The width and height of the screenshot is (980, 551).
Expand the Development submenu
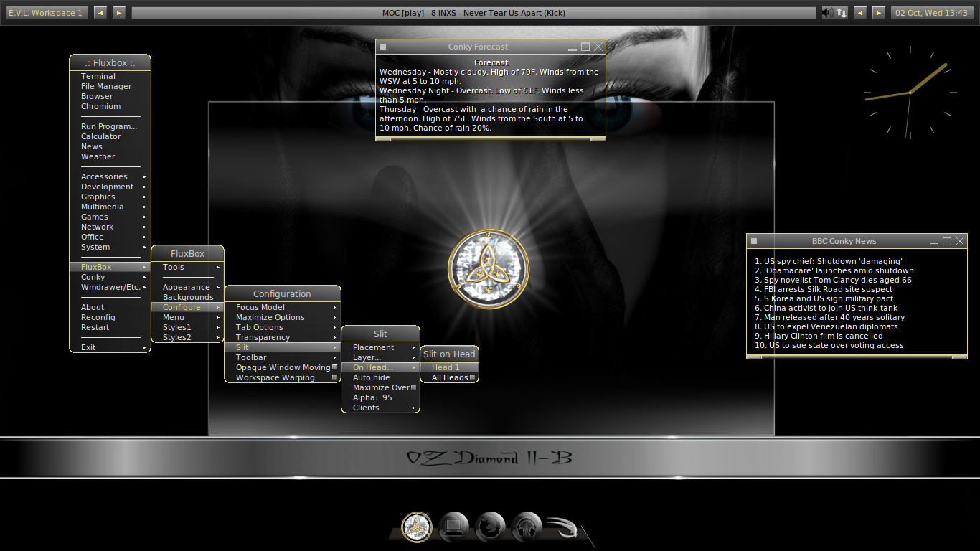(110, 187)
